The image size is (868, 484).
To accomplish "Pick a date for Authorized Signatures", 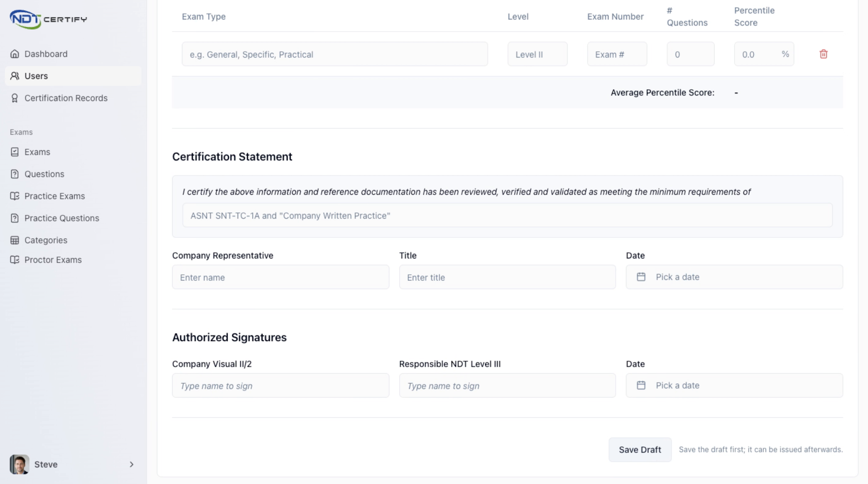I will (734, 386).
